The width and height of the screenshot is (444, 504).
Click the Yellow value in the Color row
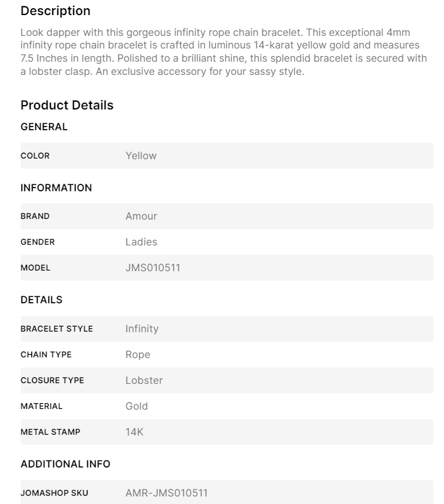pyautogui.click(x=141, y=156)
